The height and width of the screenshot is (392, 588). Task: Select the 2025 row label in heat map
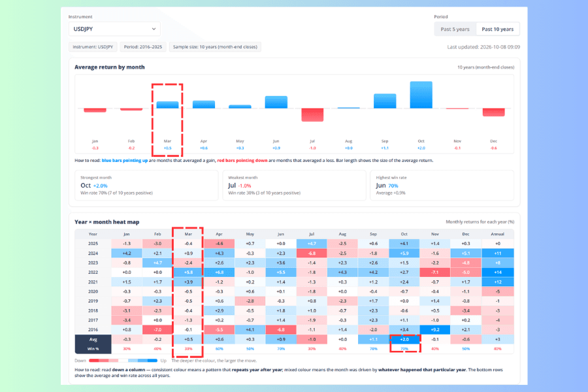point(93,244)
